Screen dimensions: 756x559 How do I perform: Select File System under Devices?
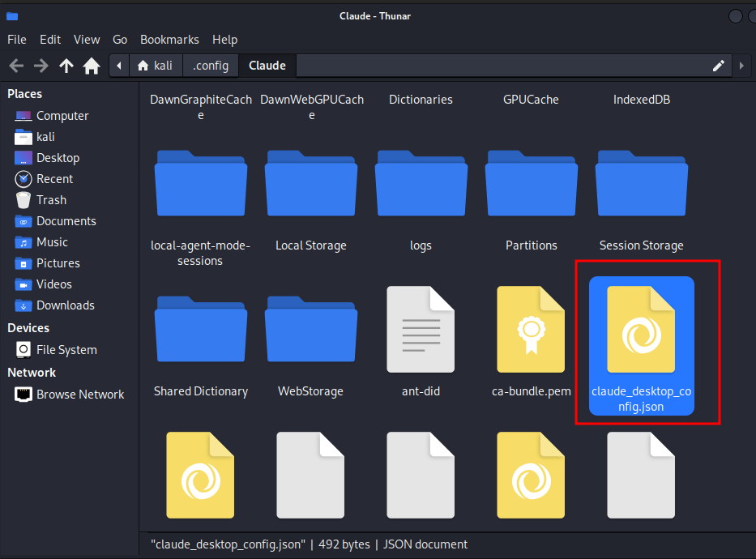(x=57, y=350)
